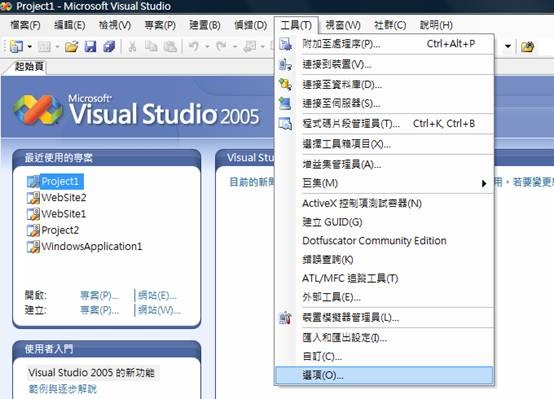Image resolution: width=554 pixels, height=399 pixels.
Task: Click the Undo arrow toolbar icon
Action: pos(193,46)
